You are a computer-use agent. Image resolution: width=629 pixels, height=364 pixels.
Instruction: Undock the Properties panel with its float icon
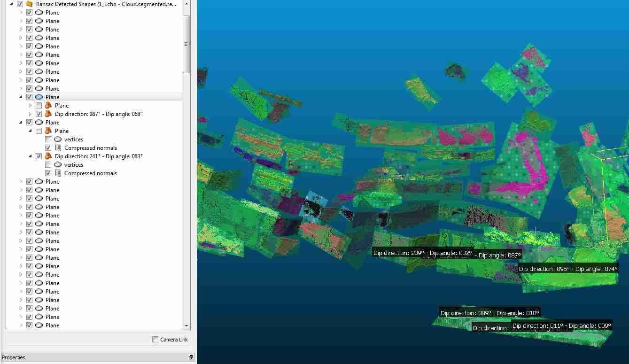pos(191,357)
